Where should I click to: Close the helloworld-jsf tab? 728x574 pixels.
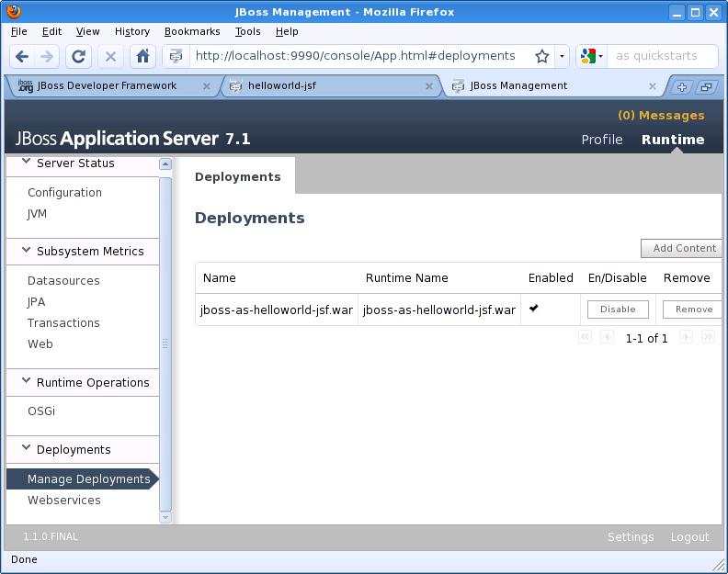coord(429,86)
